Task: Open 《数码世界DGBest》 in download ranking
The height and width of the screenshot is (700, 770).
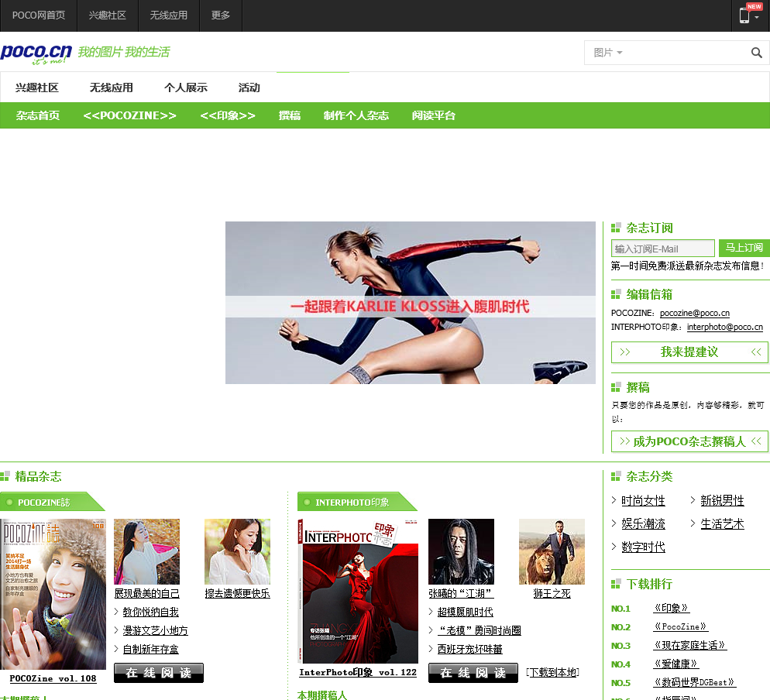Action: point(694,682)
